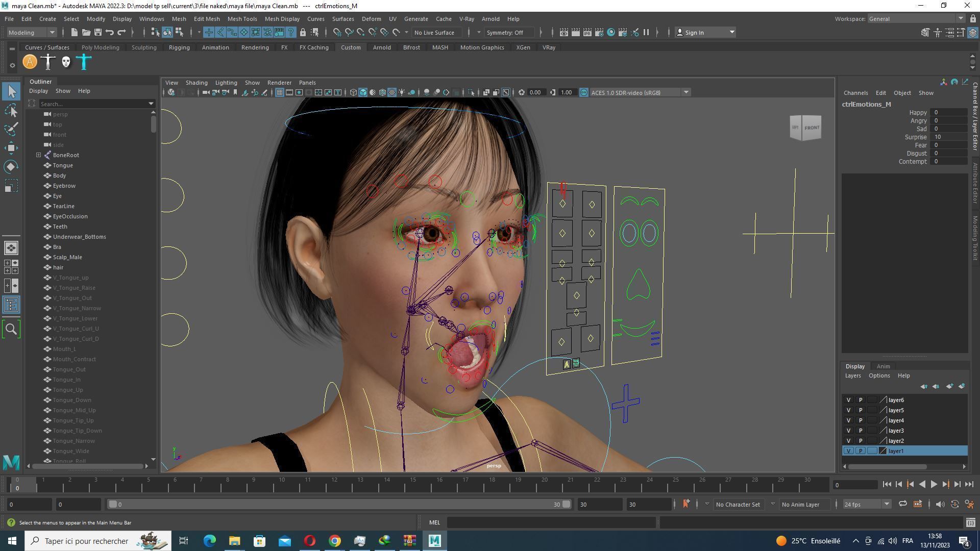
Task: Click the MEL script language button
Action: 434,522
